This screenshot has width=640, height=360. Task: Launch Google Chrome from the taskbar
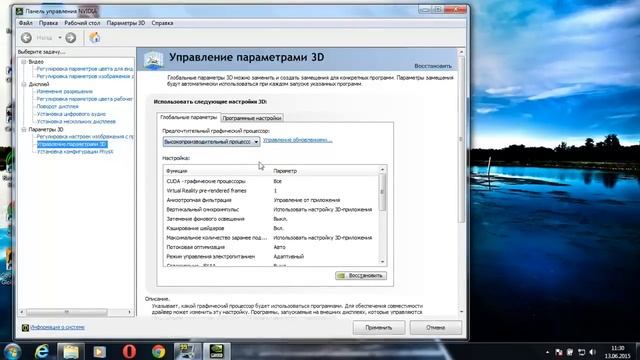[x=159, y=351]
